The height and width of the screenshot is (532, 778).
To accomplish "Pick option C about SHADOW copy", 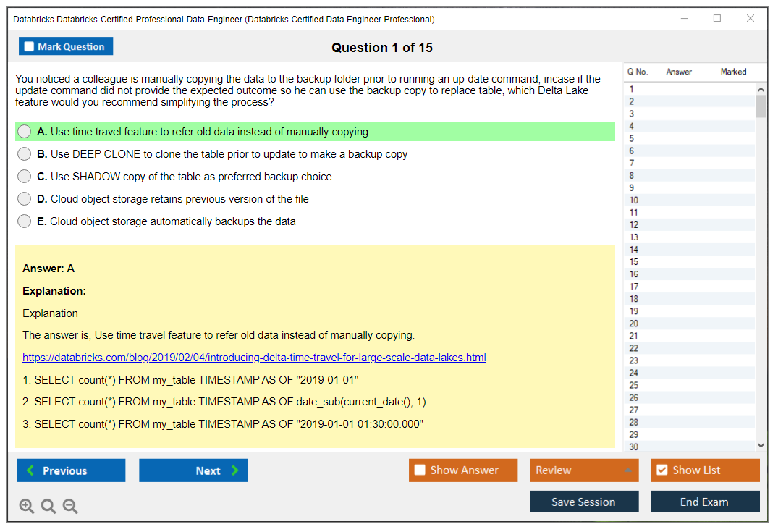I will tap(25, 177).
